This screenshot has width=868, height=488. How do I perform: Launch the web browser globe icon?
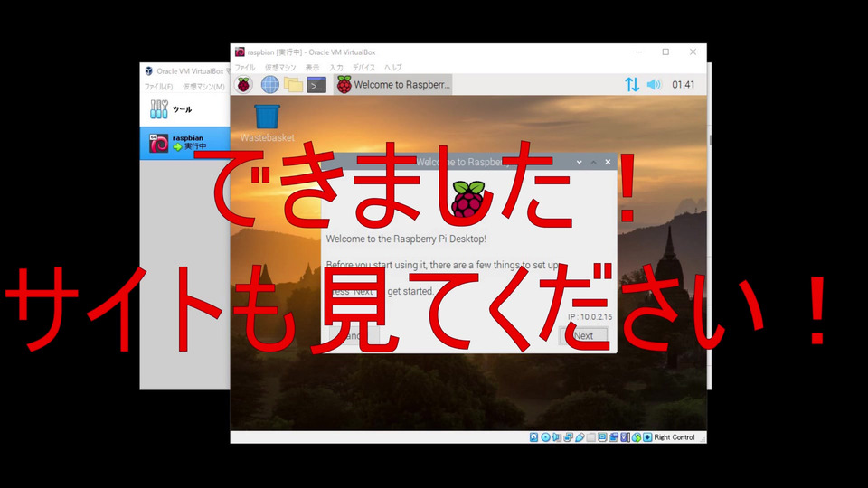click(270, 85)
